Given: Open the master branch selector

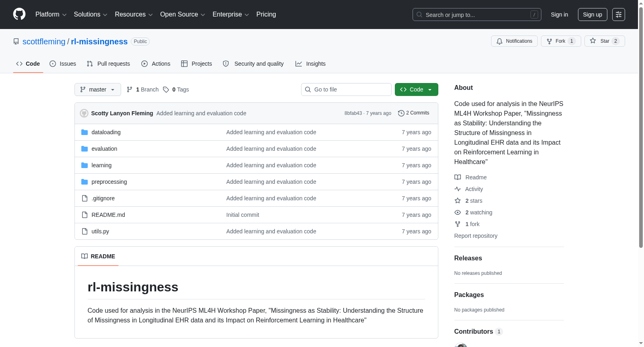Looking at the screenshot, I should click(98, 89).
